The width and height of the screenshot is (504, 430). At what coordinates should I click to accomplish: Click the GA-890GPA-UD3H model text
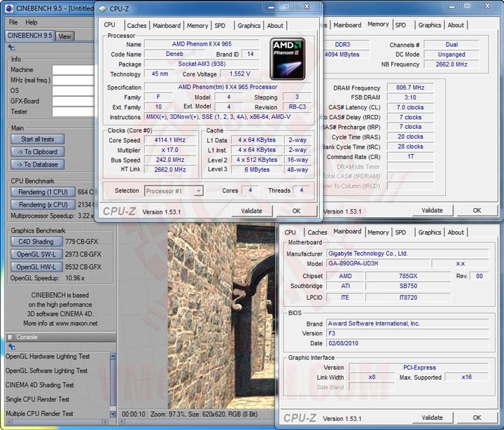[x=353, y=263]
